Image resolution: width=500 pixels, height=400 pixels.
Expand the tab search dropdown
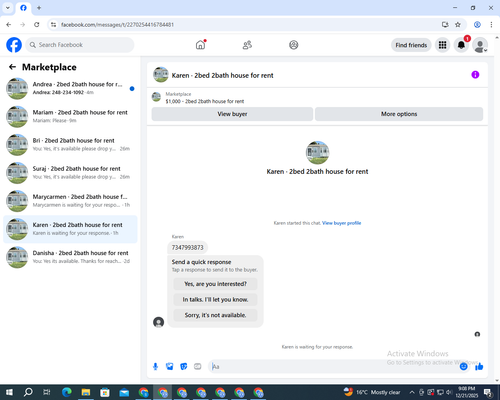pos(8,8)
